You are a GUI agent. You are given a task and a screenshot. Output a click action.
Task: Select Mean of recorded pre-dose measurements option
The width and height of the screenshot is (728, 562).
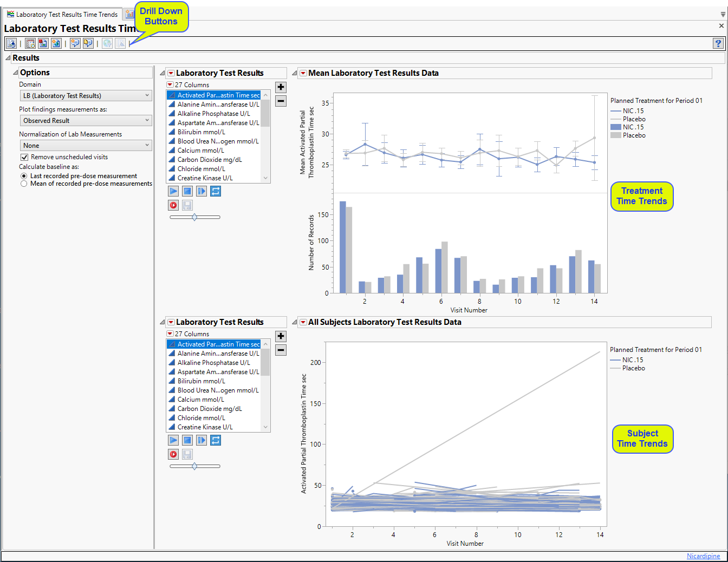tap(24, 184)
